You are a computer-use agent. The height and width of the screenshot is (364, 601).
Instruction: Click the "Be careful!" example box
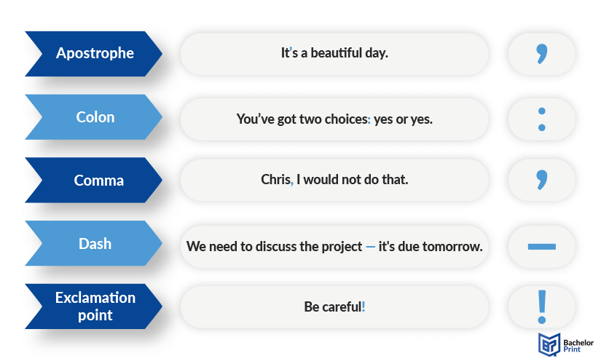coord(334,307)
